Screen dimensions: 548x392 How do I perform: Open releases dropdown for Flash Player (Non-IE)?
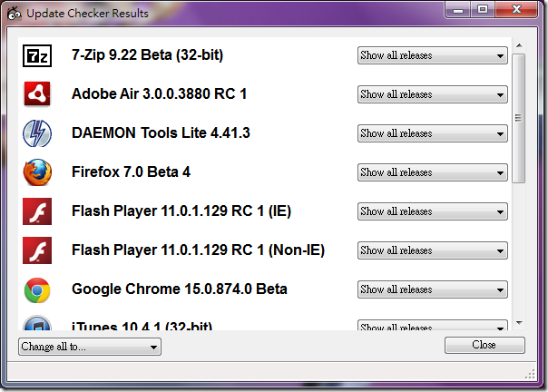432,250
